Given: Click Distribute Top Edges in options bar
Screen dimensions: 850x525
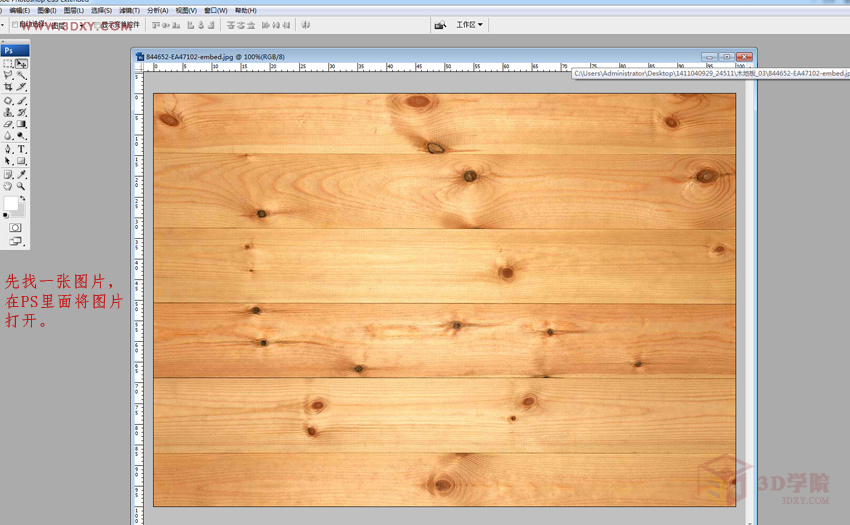Looking at the screenshot, I should [x=231, y=25].
